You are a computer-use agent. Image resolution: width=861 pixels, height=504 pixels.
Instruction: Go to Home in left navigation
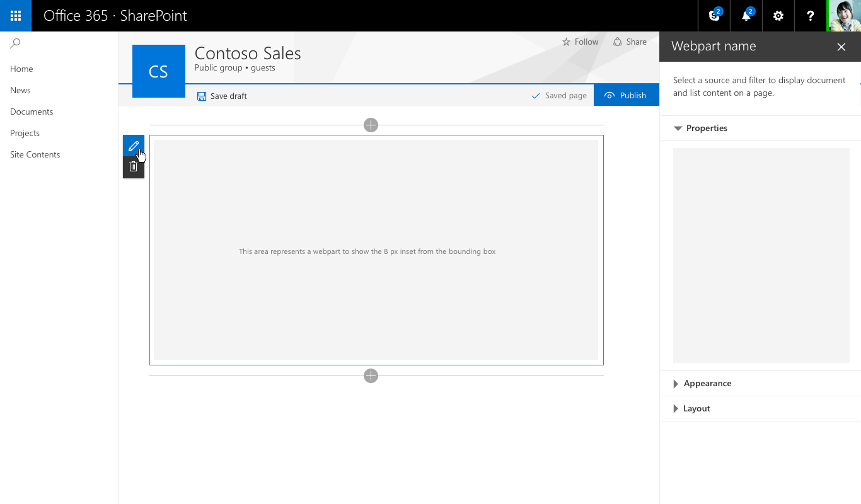pyautogui.click(x=21, y=69)
